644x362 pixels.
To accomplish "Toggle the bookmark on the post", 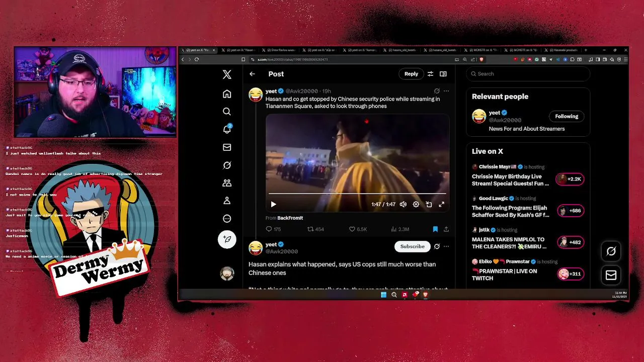I will (435, 229).
